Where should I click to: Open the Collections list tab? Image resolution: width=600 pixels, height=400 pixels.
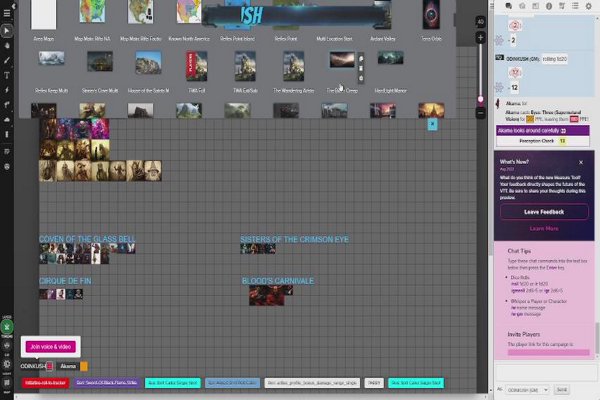click(x=575, y=6)
